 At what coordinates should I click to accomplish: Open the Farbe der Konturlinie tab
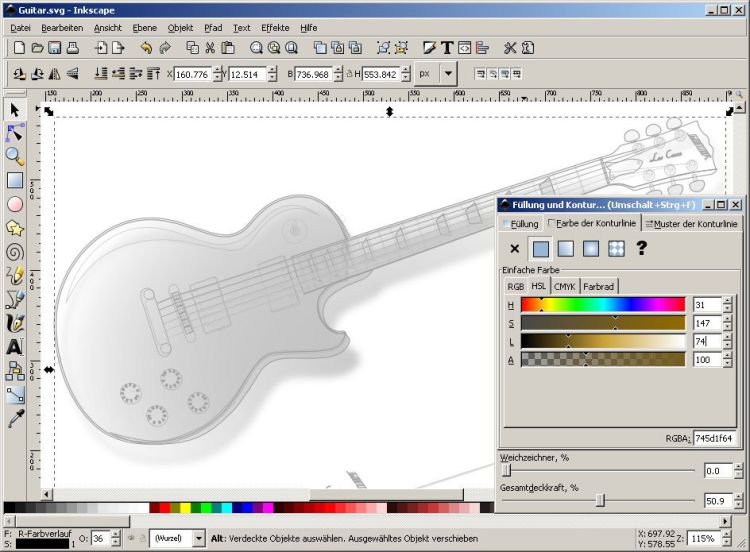click(592, 224)
